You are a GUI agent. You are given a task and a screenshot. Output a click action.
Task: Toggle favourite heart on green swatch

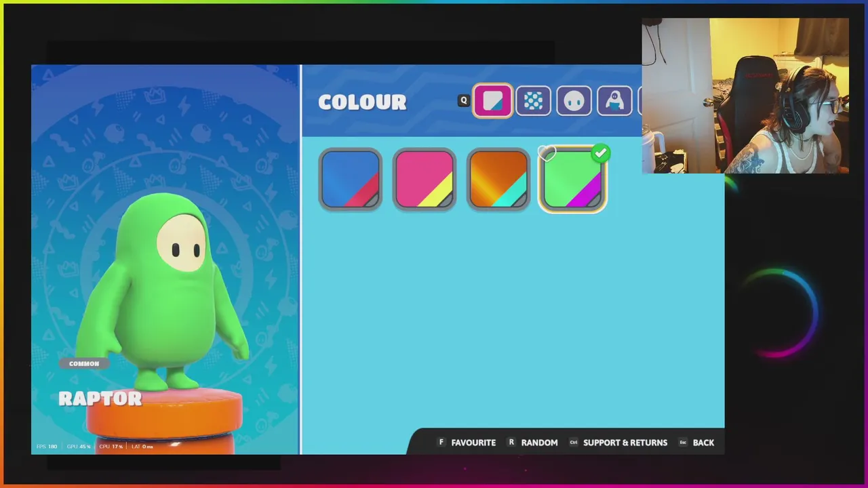tap(547, 154)
